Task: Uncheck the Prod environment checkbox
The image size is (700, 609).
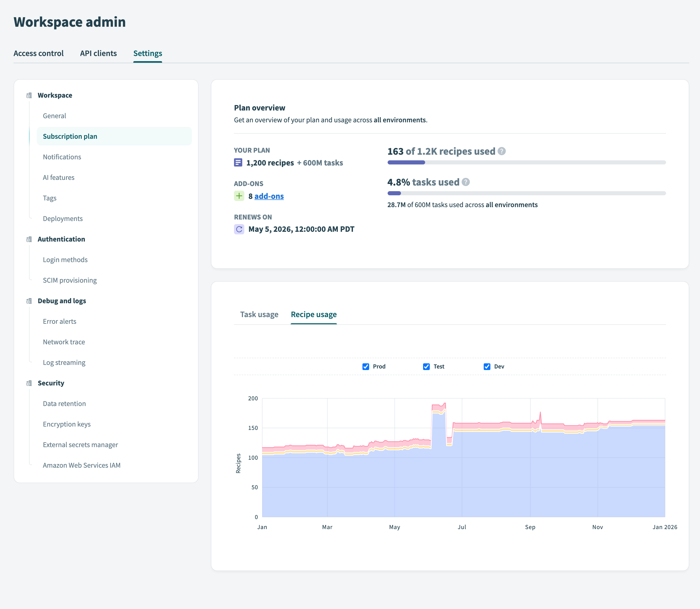Action: coord(366,367)
